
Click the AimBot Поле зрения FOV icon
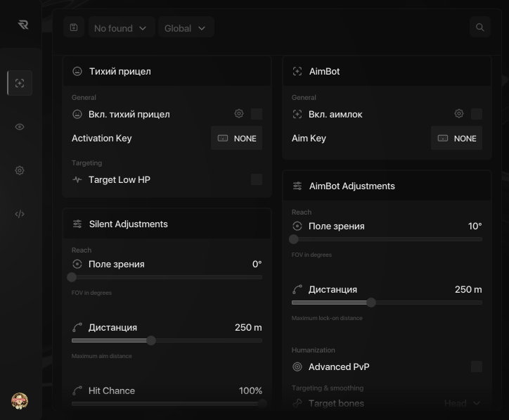pyautogui.click(x=297, y=226)
